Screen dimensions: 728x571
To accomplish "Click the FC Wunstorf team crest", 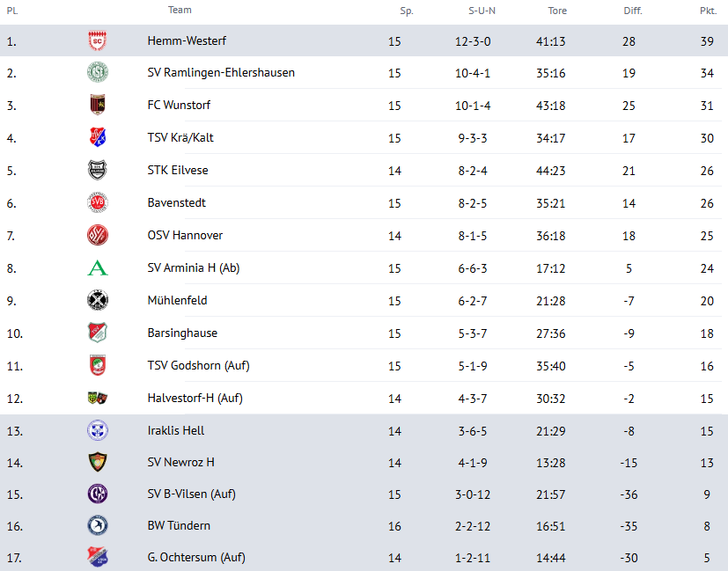I will pos(98,106).
